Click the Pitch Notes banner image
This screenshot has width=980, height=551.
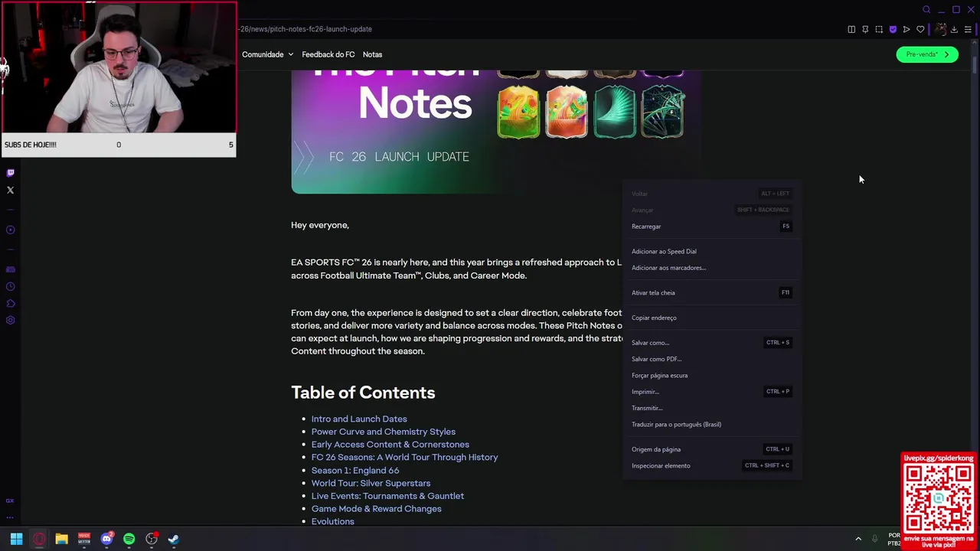pos(496,132)
